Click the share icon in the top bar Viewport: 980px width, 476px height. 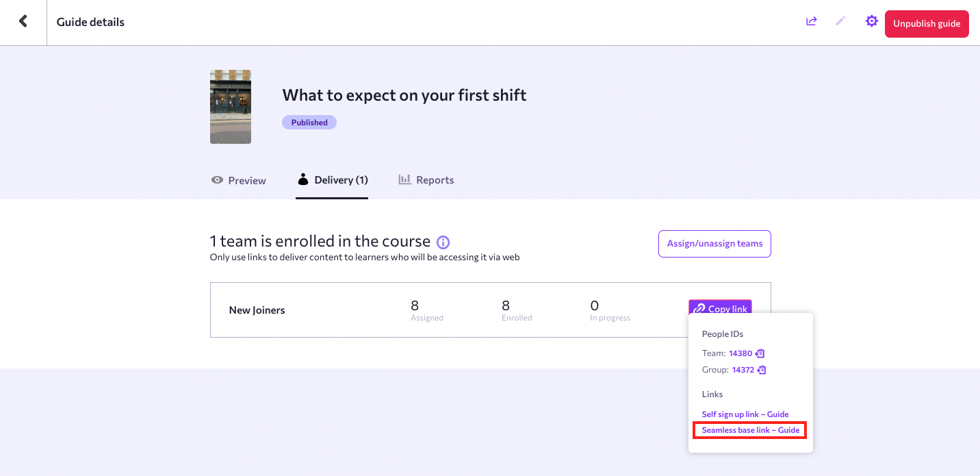pyautogui.click(x=811, y=21)
